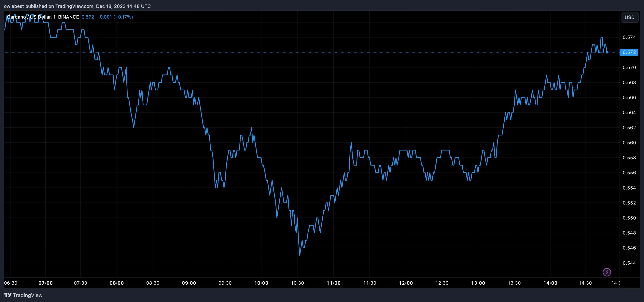Toggle the USD currency display
The width and height of the screenshot is (644, 302).
tap(629, 17)
